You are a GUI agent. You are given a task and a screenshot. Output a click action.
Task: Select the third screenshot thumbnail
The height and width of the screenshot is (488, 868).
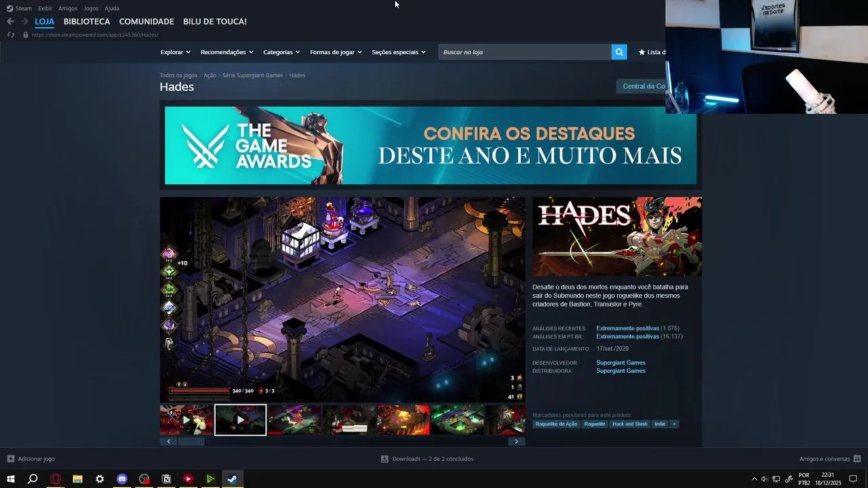(295, 420)
